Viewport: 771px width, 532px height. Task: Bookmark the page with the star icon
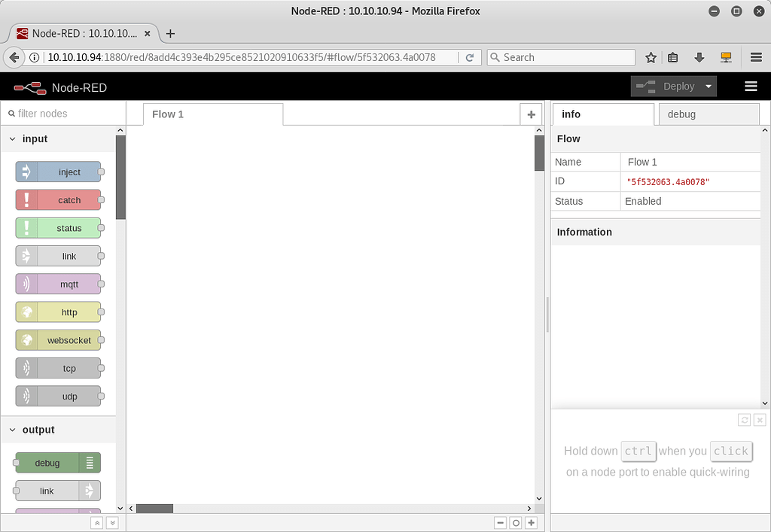click(x=650, y=57)
